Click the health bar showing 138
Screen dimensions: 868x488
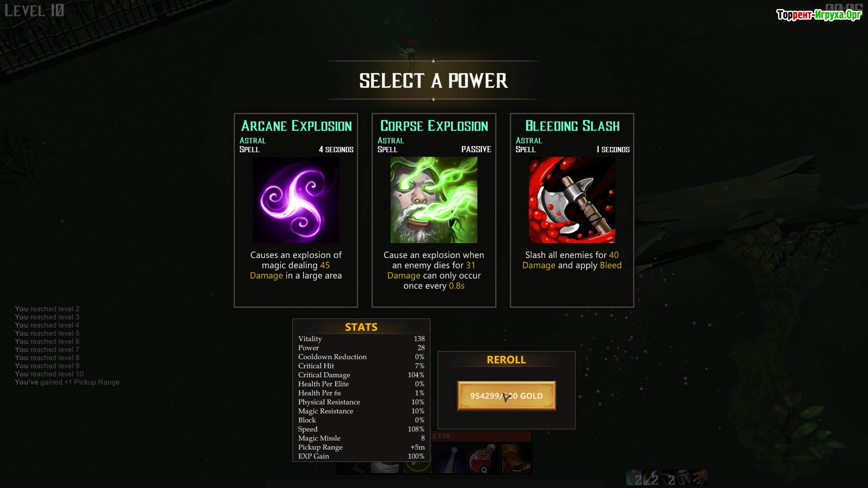click(482, 436)
